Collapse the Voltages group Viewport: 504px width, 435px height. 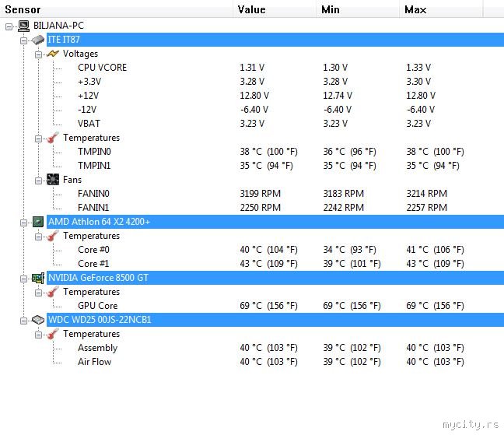pos(38,54)
